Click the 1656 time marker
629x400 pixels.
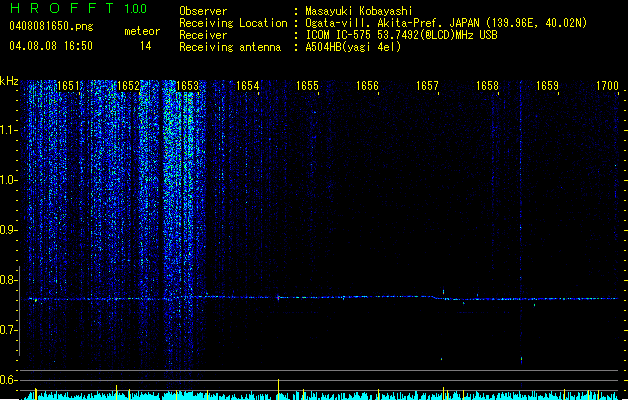(x=367, y=86)
